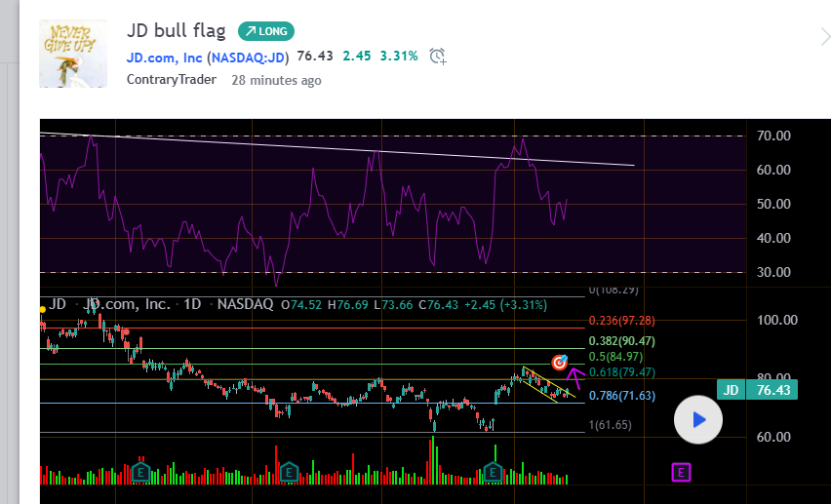Screen dimensions: 831x504
Task: Click the 0.618(79.47) Fibonacci label
Action: tap(622, 372)
